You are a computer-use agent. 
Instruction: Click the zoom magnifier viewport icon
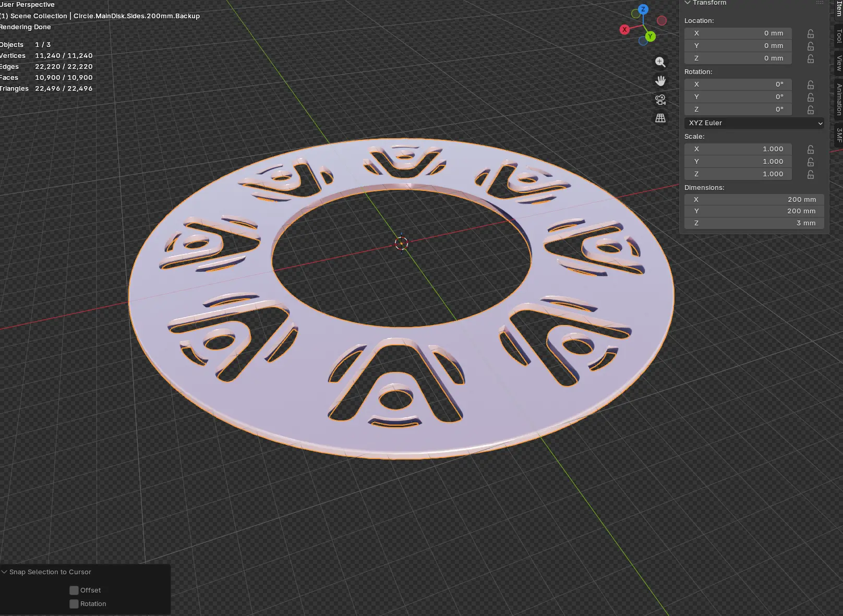click(x=660, y=62)
